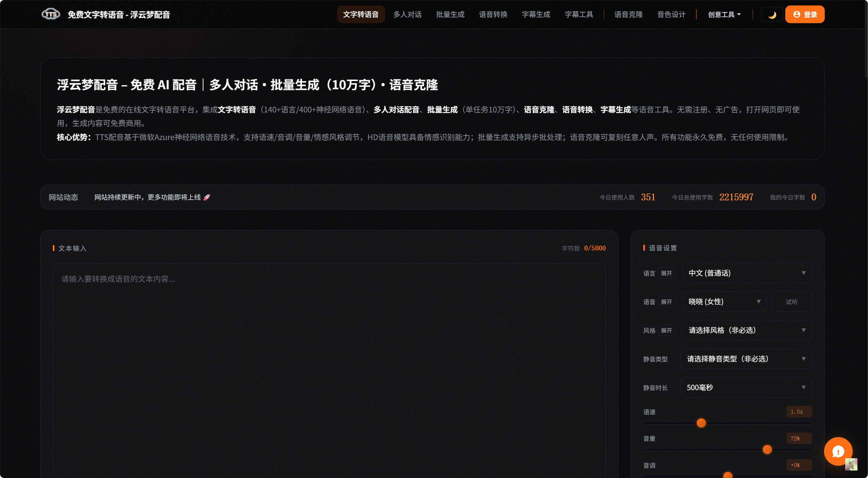Open the 请选择风格 style dropdown
This screenshot has width=868, height=478.
point(747,330)
